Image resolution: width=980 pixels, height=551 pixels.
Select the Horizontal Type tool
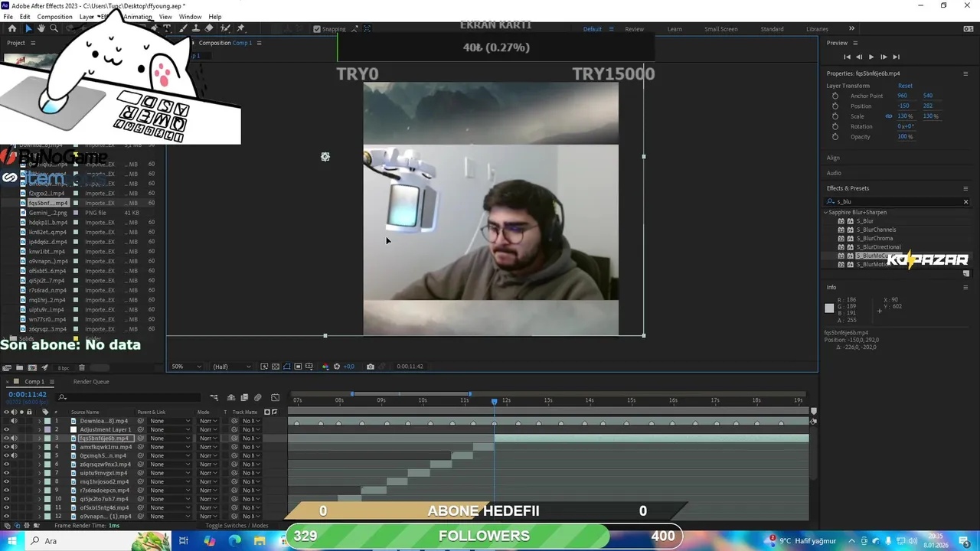(167, 28)
